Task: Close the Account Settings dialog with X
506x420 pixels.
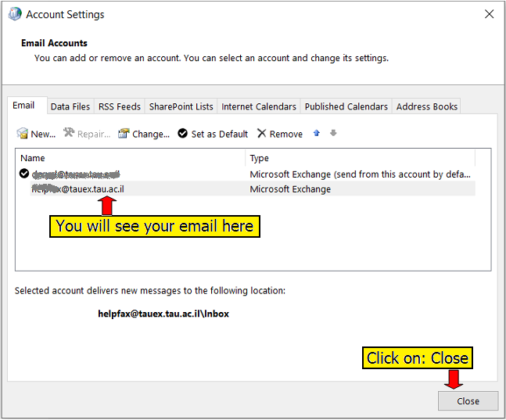Action: point(490,14)
